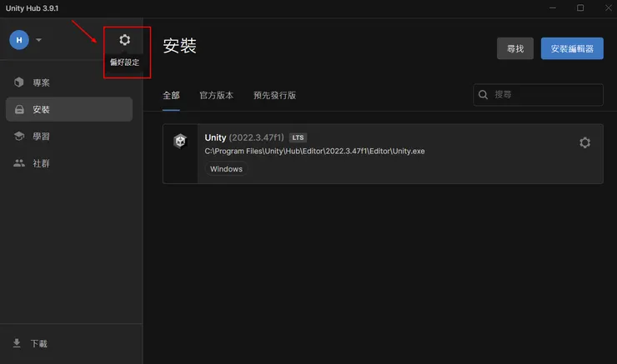Click the lock-shaped icon next to 安裝
617x364 pixels.
click(19, 109)
